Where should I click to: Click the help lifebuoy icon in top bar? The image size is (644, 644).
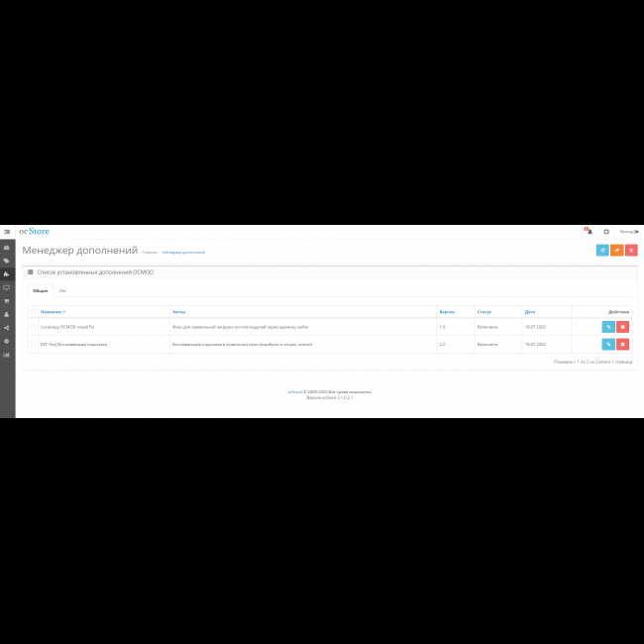click(x=606, y=232)
